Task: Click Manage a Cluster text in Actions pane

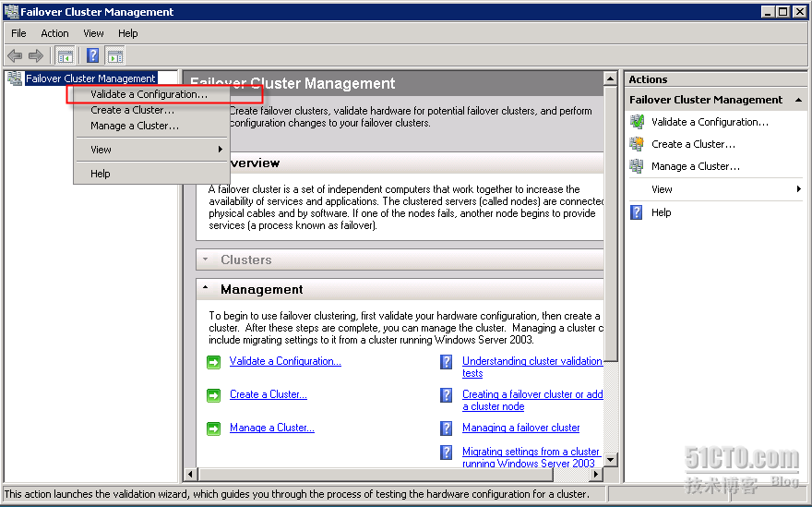Action: coord(696,166)
